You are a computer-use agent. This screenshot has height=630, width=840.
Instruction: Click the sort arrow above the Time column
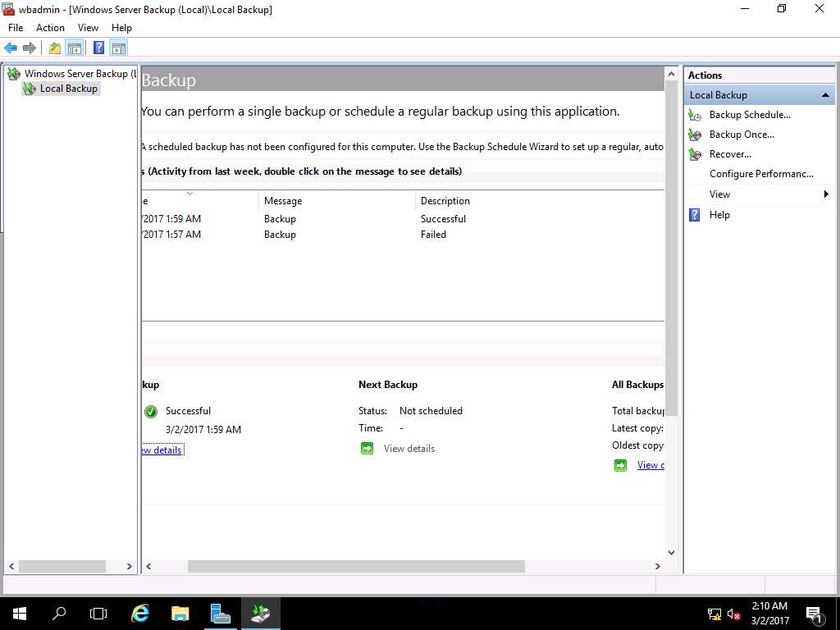(189, 194)
